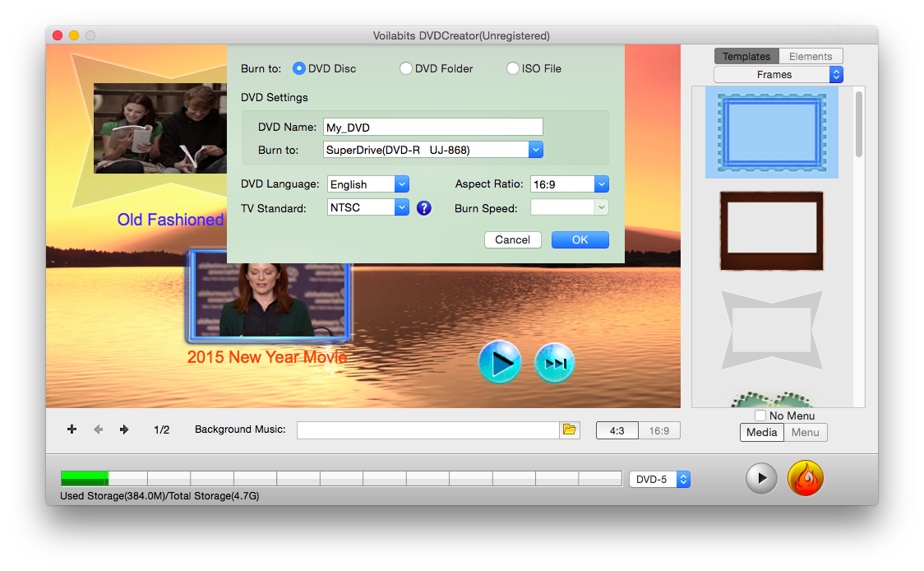
Task: Click the Cancel button
Action: 513,239
